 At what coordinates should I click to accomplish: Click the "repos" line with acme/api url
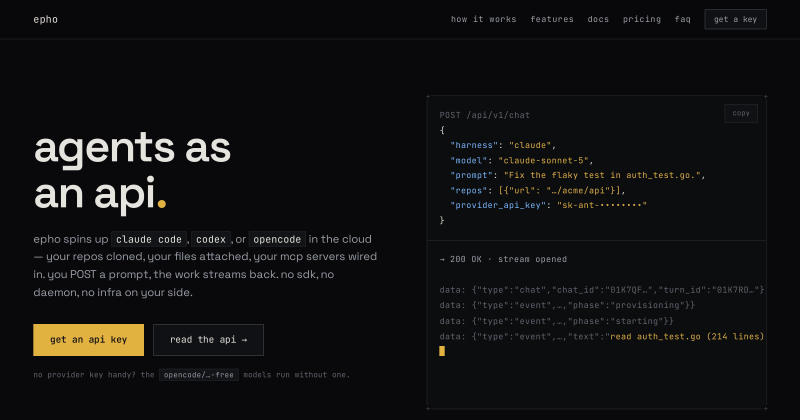[x=537, y=190]
